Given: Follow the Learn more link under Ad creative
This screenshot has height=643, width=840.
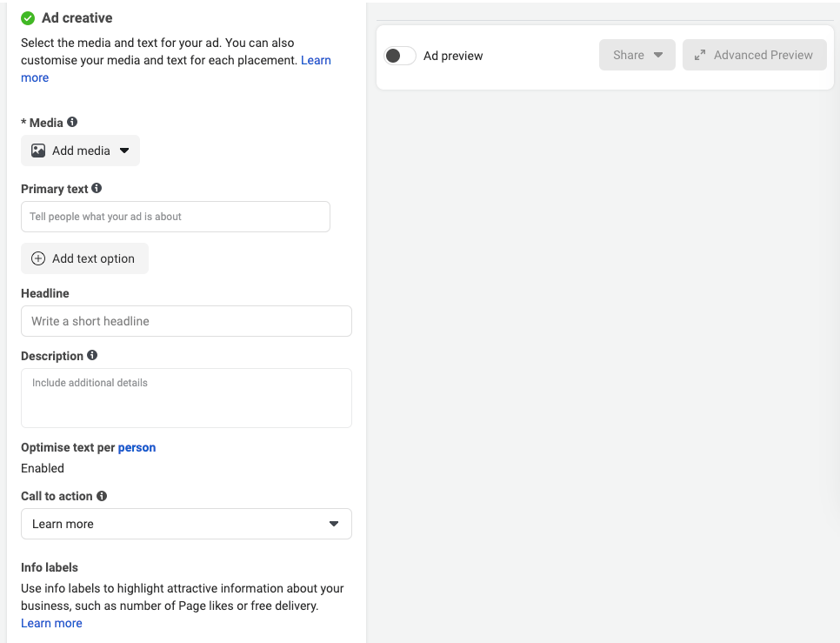Looking at the screenshot, I should pos(316,60).
